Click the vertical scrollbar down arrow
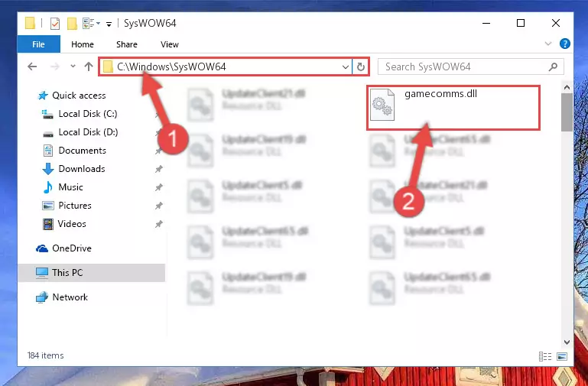 tap(567, 342)
